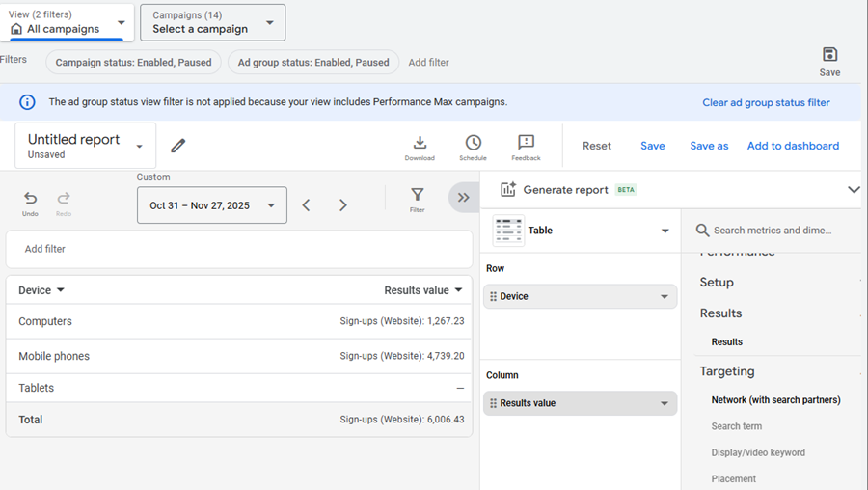The height and width of the screenshot is (490, 868).
Task: Click the Download report icon
Action: (x=420, y=144)
